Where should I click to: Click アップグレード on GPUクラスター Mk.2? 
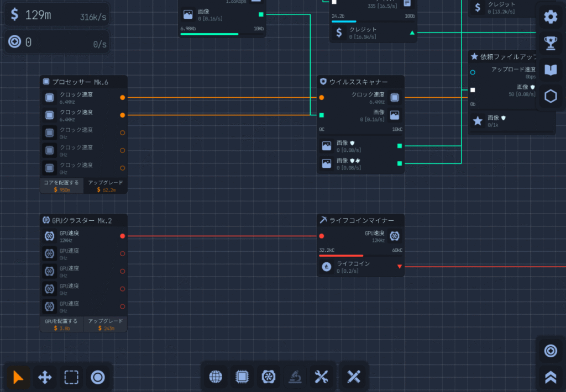click(105, 324)
